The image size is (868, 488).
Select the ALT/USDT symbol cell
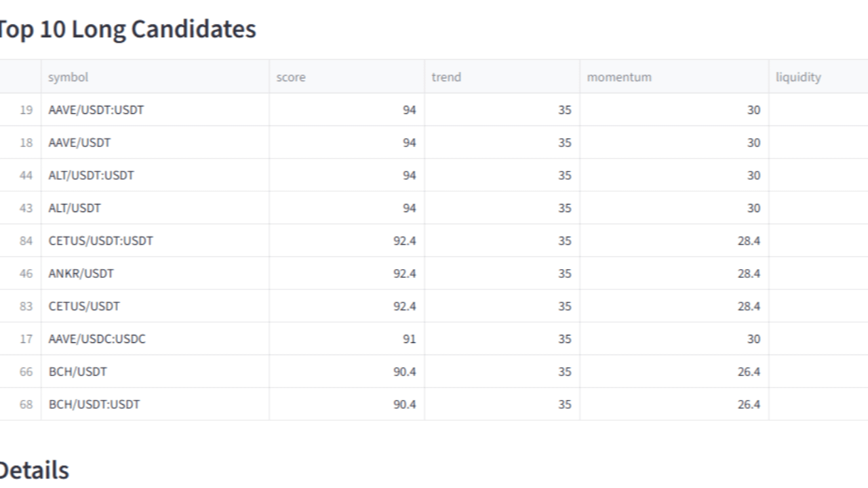155,208
